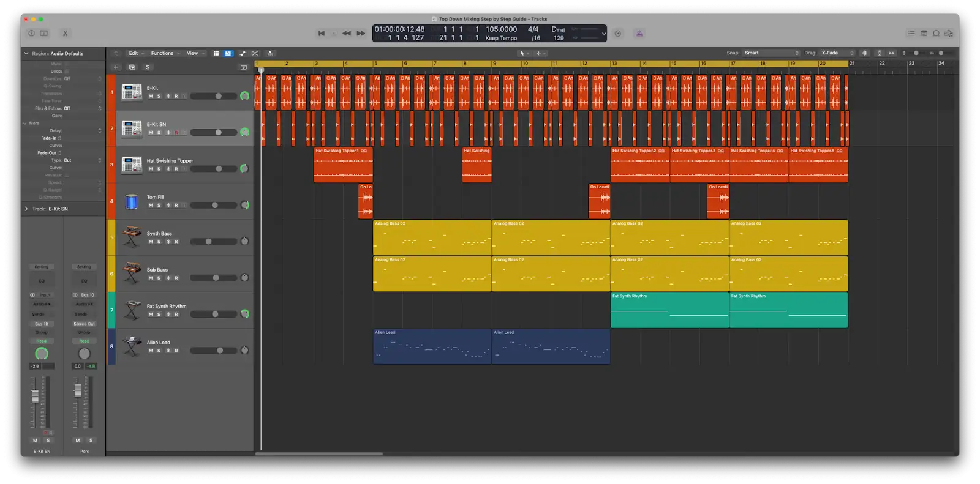Viewport: 980px width, 484px height.
Task: Show the automation view button
Action: (243, 53)
